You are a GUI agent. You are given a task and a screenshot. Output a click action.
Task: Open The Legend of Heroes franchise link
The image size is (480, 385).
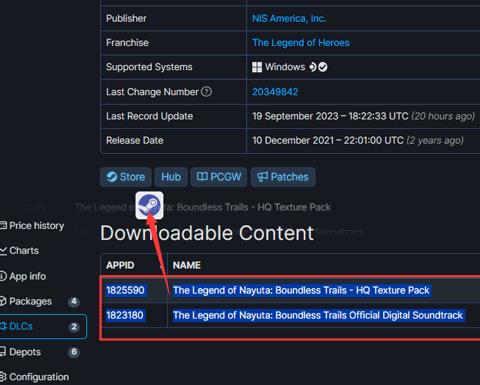(x=301, y=43)
